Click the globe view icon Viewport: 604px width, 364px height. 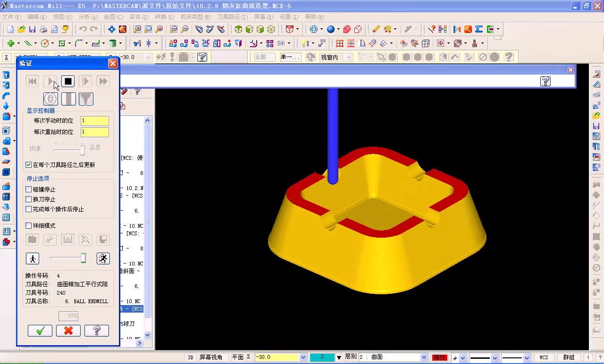pos(314,29)
